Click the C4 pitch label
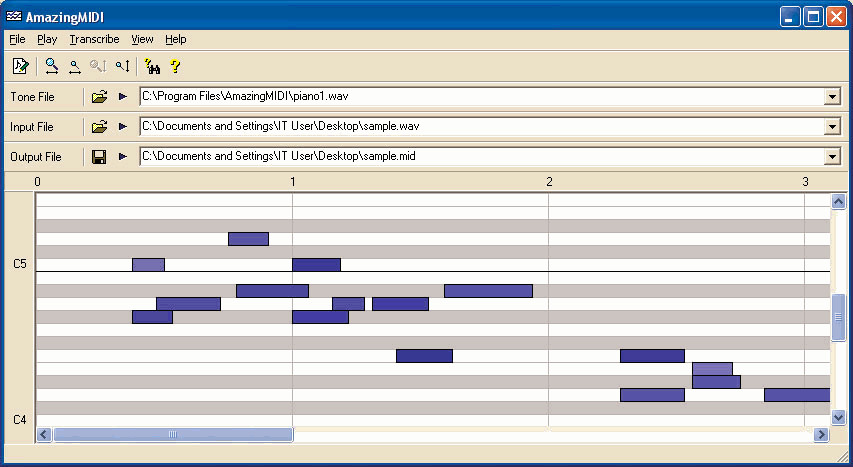 coord(20,420)
